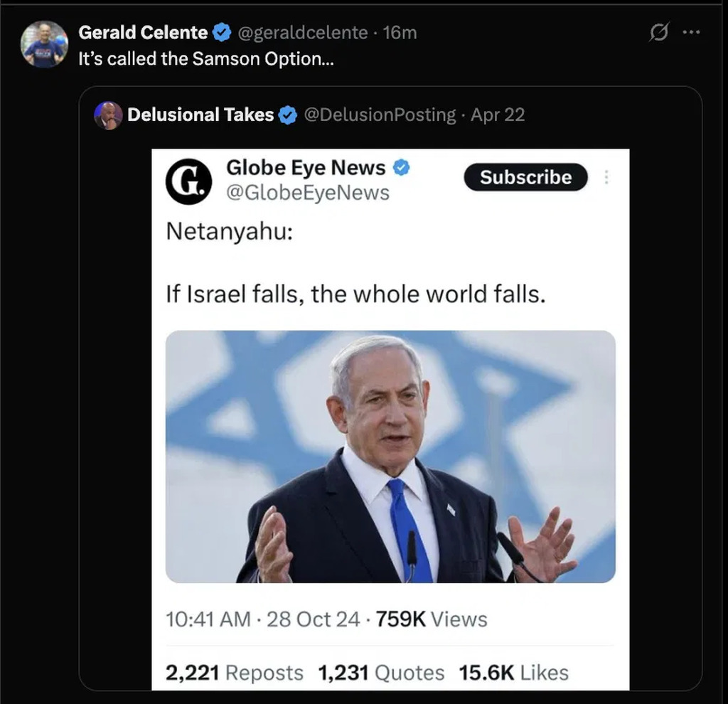728x704 pixels.
Task: Click the Apr 22 post date
Action: pos(498,115)
